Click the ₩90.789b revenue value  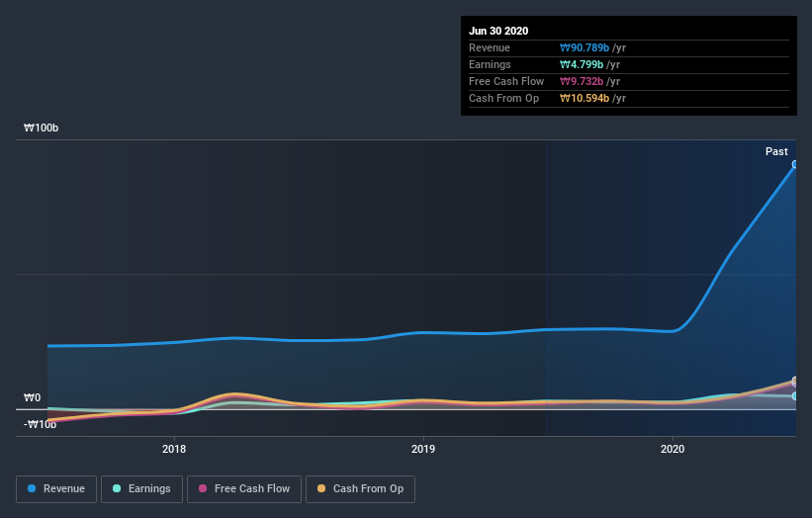point(585,47)
